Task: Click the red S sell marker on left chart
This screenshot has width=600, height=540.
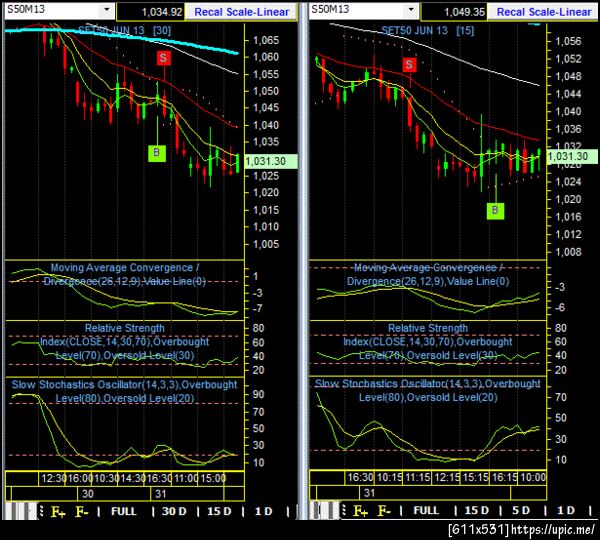Action: pos(163,58)
